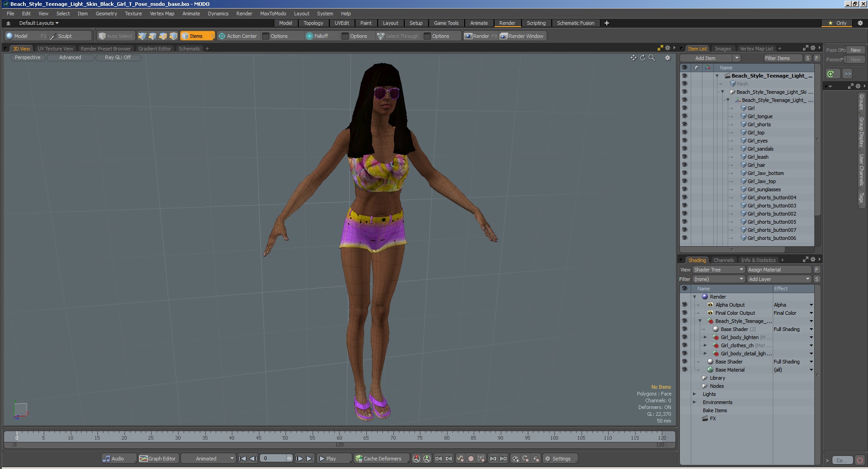Toggle visibility of Girl_sandals item

[684, 149]
